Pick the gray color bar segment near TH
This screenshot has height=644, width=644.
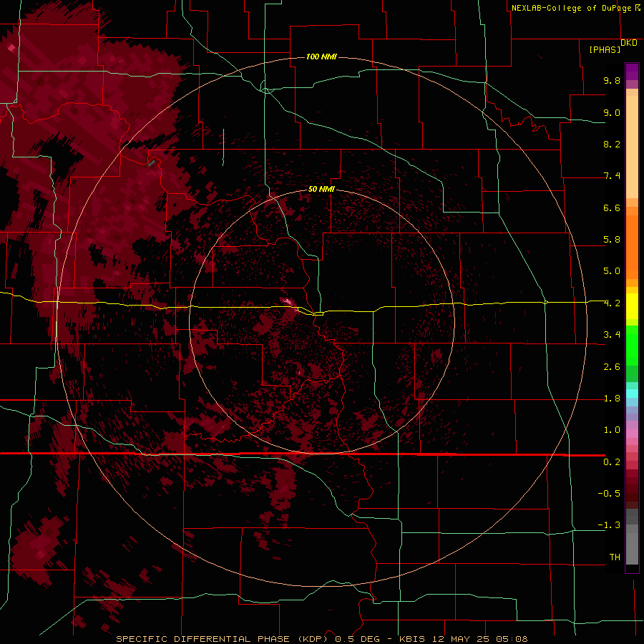click(x=632, y=550)
